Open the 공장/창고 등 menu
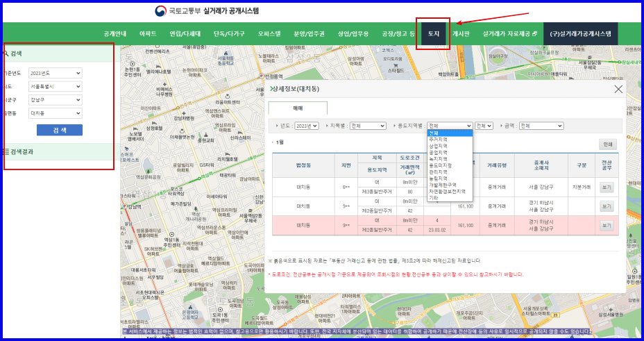The width and height of the screenshot is (644, 341). pyautogui.click(x=398, y=34)
